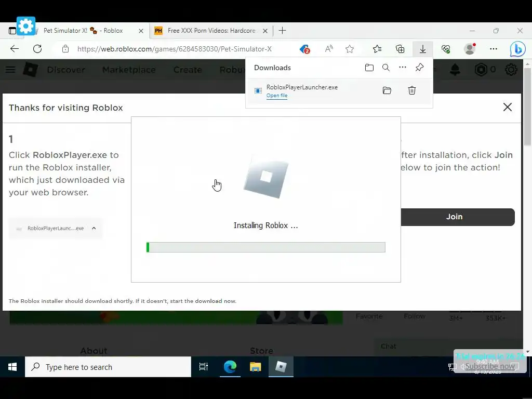Open Browser essentials heart icon
Viewport: 532px width, 399px height.
(446, 49)
